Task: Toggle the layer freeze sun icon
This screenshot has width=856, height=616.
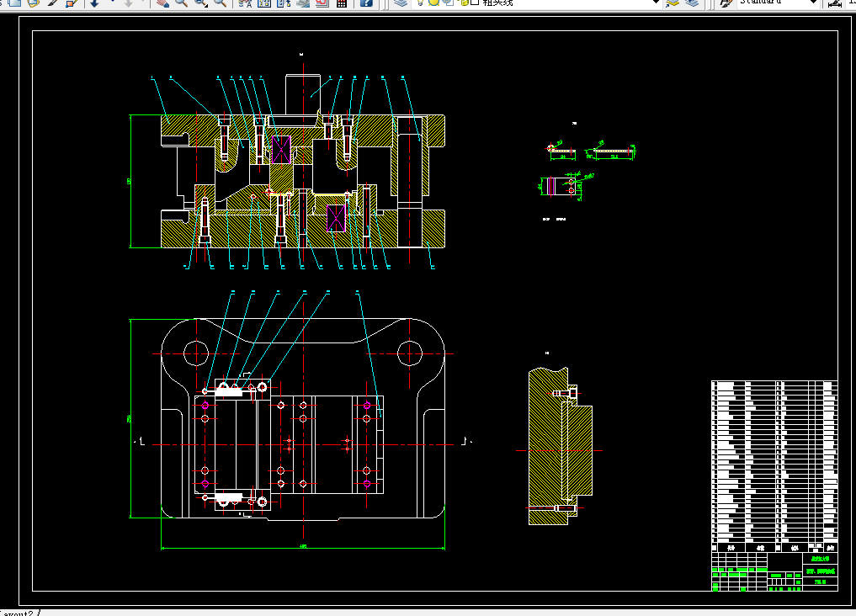Action: pyautogui.click(x=434, y=3)
